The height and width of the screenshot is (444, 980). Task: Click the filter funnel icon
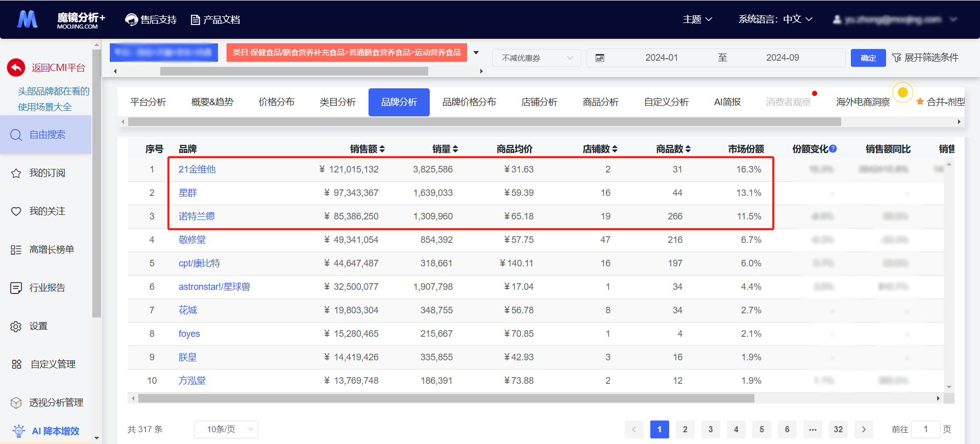pos(896,58)
